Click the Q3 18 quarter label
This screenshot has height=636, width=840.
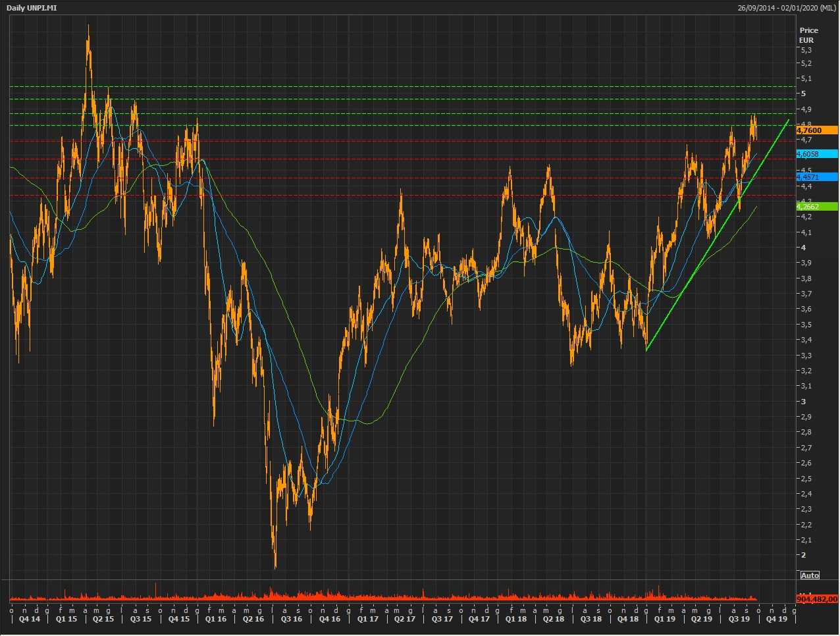pyautogui.click(x=591, y=619)
